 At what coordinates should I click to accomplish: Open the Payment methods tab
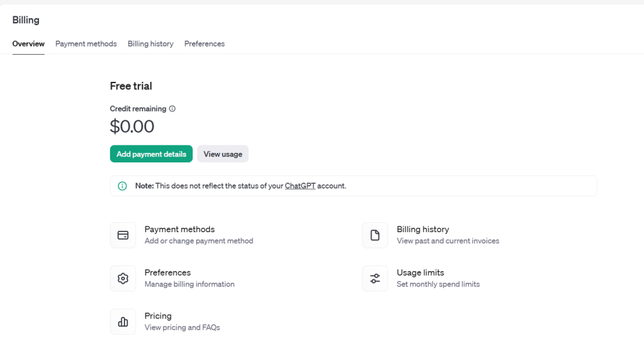pos(86,43)
